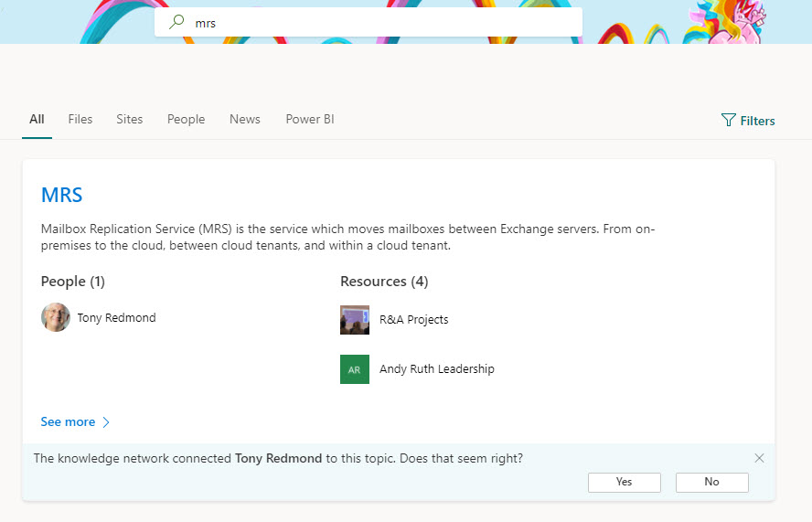
Task: Click the Filters funnel icon
Action: click(x=728, y=120)
